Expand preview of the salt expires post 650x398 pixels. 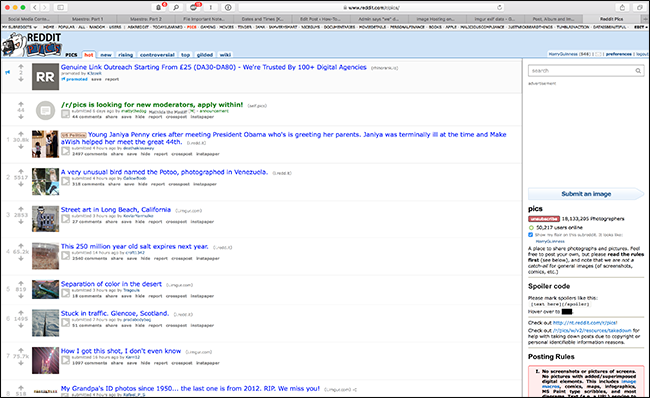(65, 255)
